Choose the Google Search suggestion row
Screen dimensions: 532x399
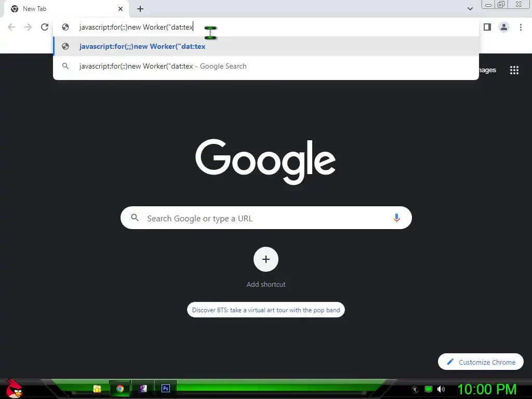click(x=266, y=66)
